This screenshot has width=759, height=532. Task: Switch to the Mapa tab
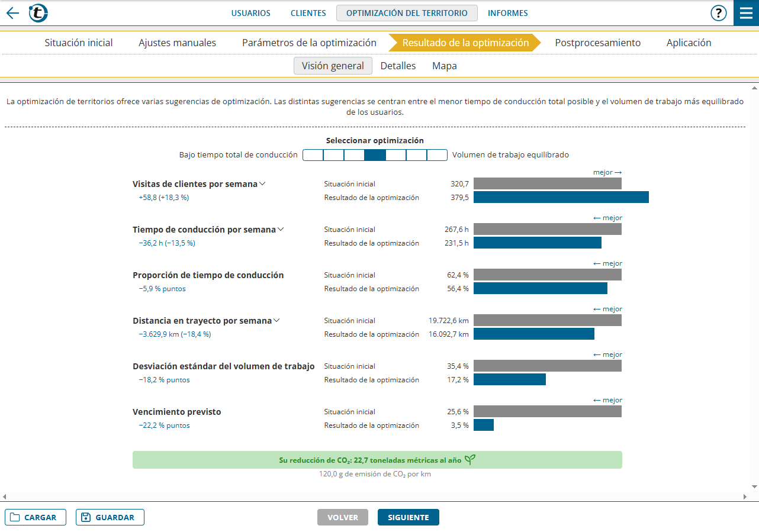[444, 66]
